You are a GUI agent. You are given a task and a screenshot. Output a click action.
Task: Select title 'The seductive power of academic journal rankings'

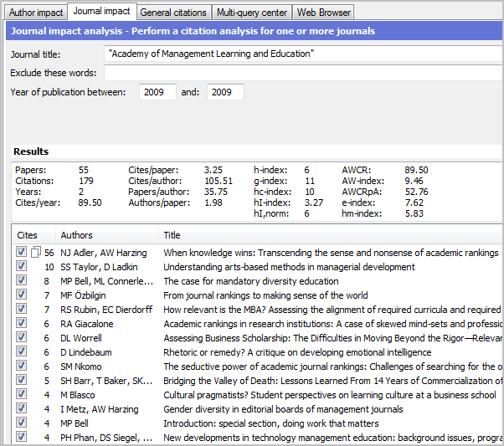(332, 367)
